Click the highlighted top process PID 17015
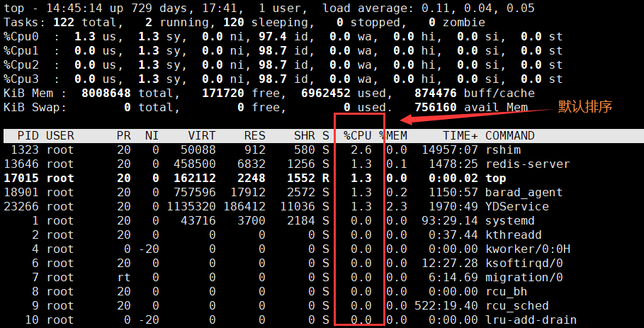The height and width of the screenshot is (328, 644). (x=21, y=178)
